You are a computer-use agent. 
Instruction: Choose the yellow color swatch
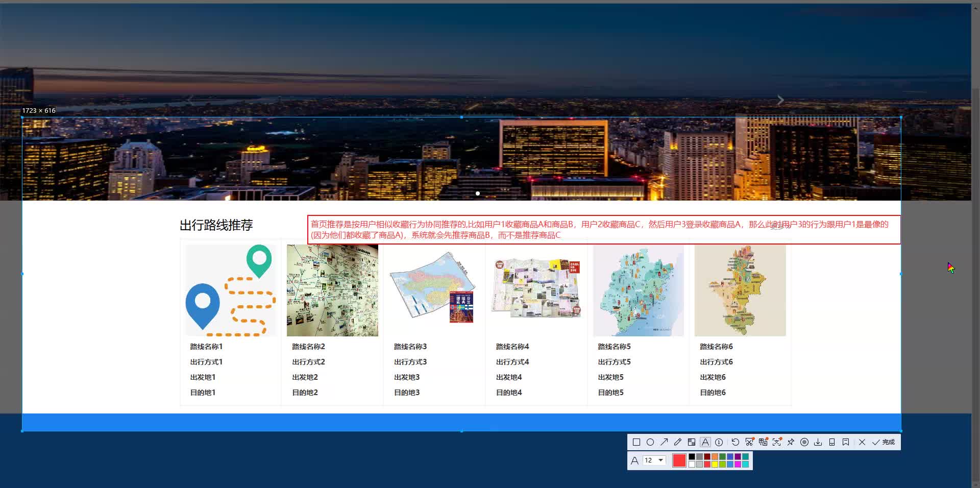(x=715, y=464)
